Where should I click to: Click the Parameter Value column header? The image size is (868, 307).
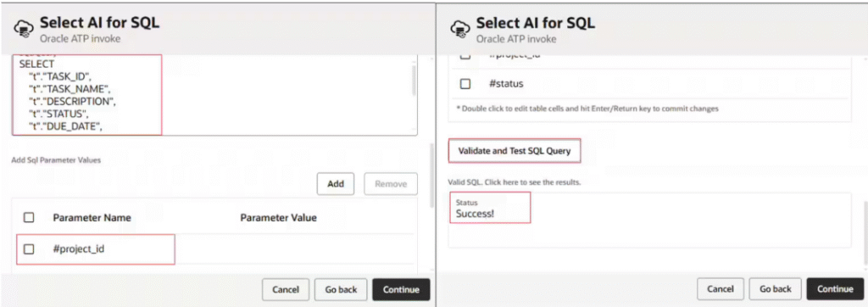coord(278,218)
